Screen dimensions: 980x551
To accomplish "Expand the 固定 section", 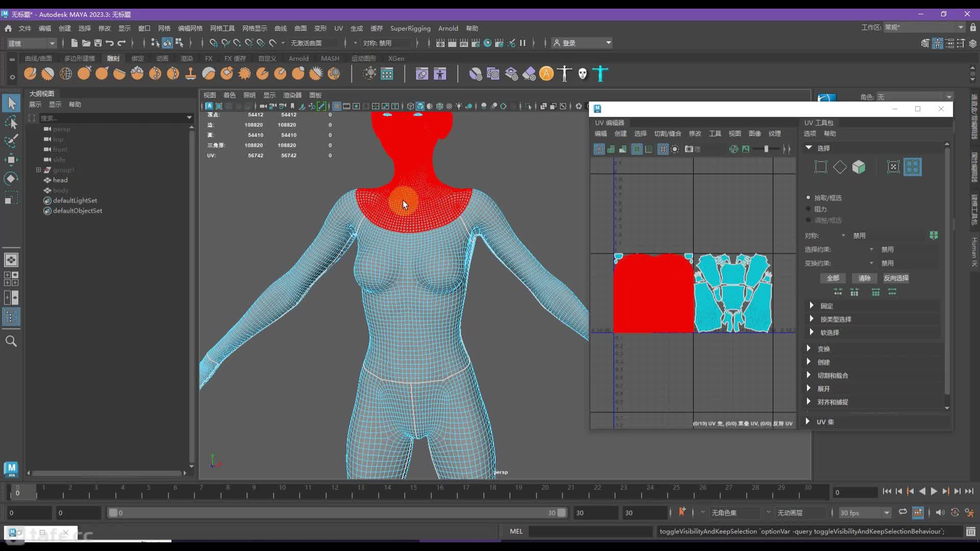I will point(812,306).
